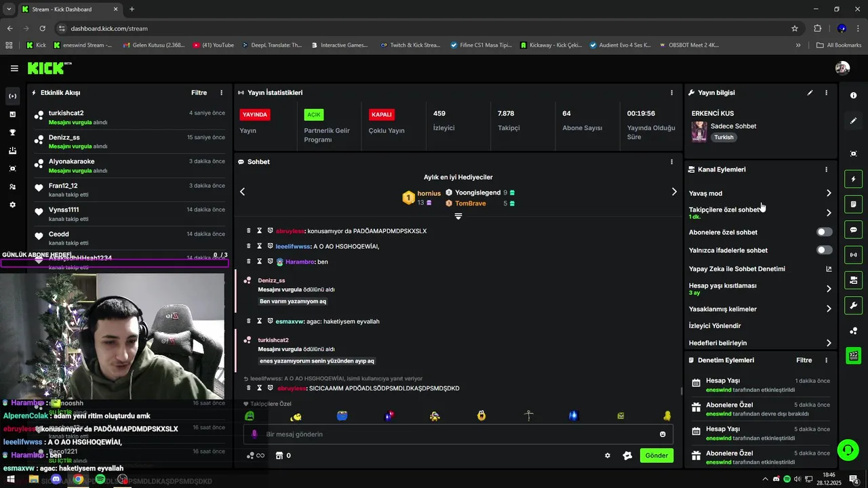Open the trophy icon in the left sidebar
The image size is (868, 488).
click(x=12, y=132)
